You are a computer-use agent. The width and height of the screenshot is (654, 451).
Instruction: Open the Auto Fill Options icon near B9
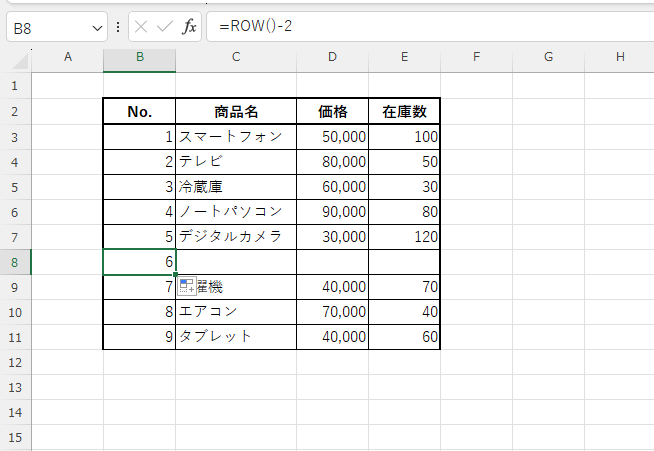pos(186,287)
